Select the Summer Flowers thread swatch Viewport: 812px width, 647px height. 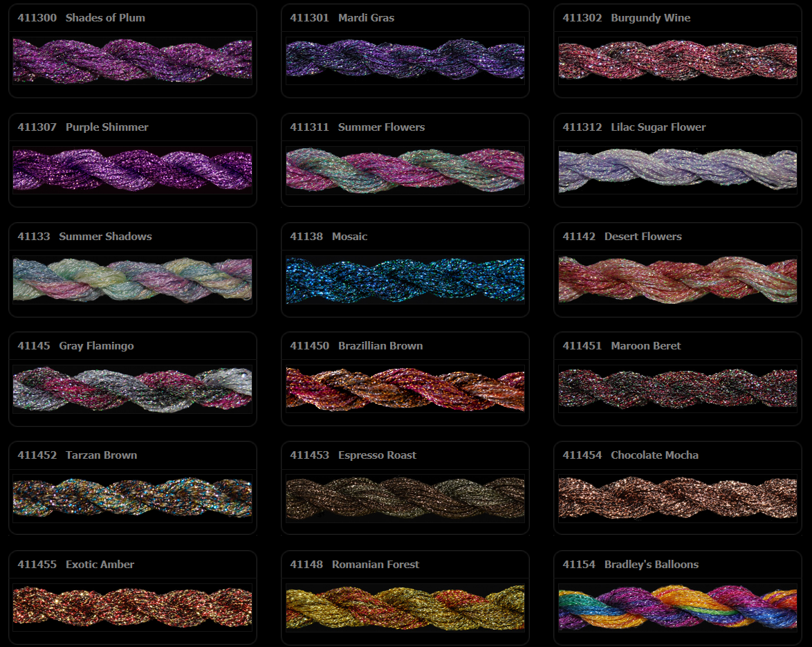click(x=405, y=170)
